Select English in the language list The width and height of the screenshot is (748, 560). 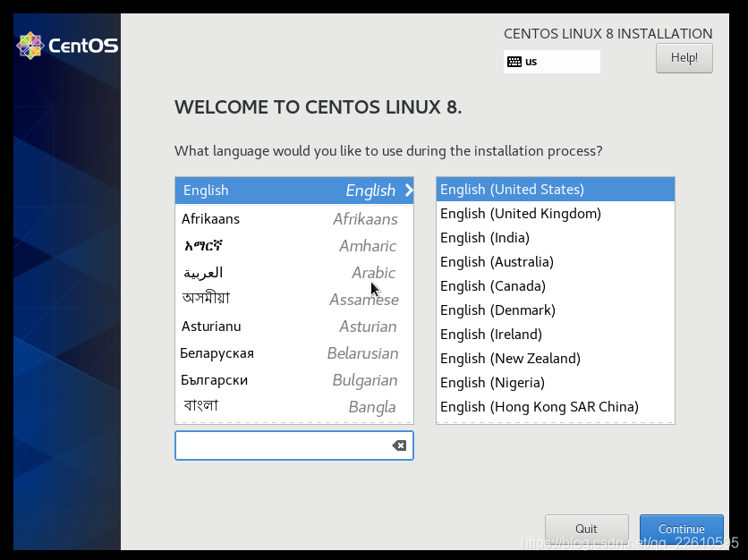(293, 191)
